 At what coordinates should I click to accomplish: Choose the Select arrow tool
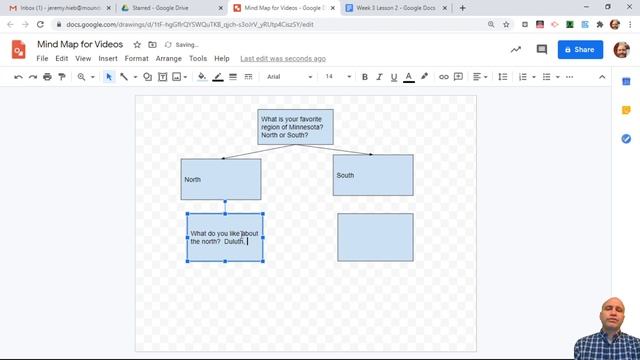click(109, 77)
